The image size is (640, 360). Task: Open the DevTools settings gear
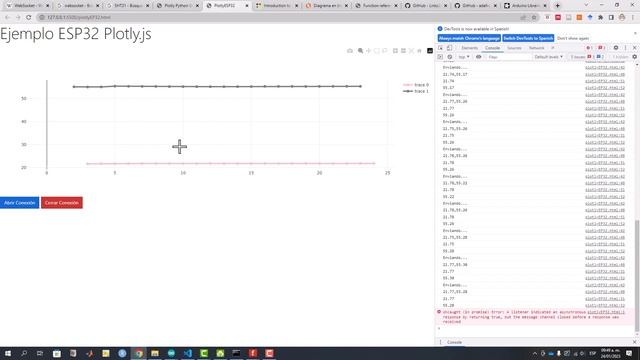click(616, 48)
